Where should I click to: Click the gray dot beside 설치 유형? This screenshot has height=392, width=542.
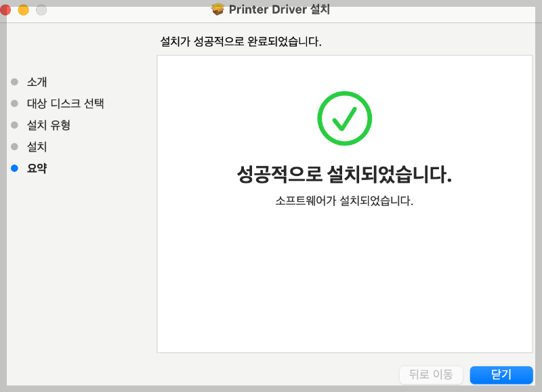(x=15, y=125)
